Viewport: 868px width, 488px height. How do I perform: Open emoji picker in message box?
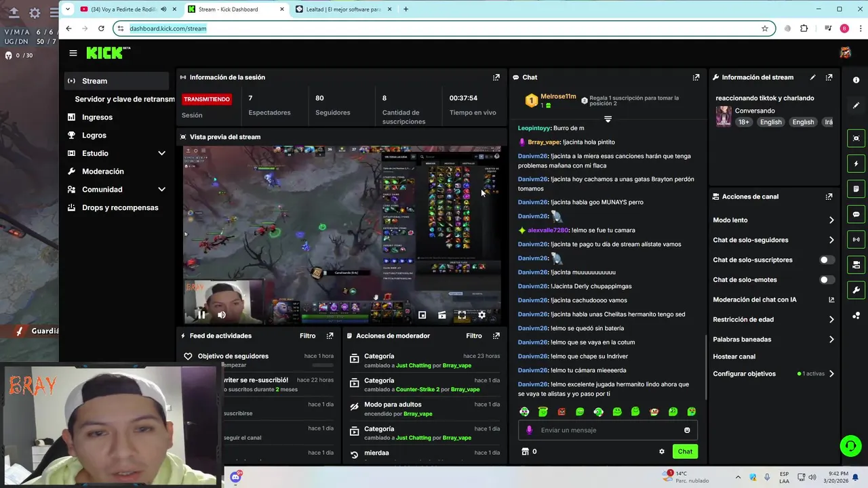687,430
